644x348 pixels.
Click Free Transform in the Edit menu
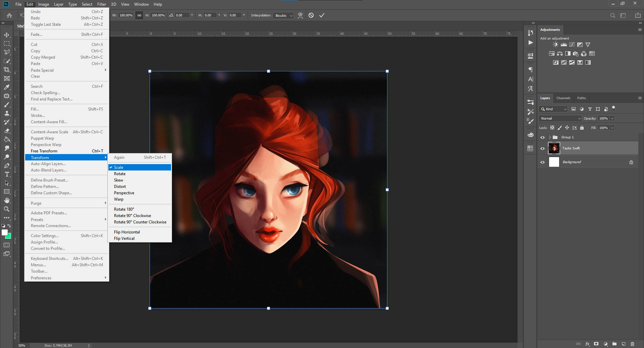click(x=44, y=151)
